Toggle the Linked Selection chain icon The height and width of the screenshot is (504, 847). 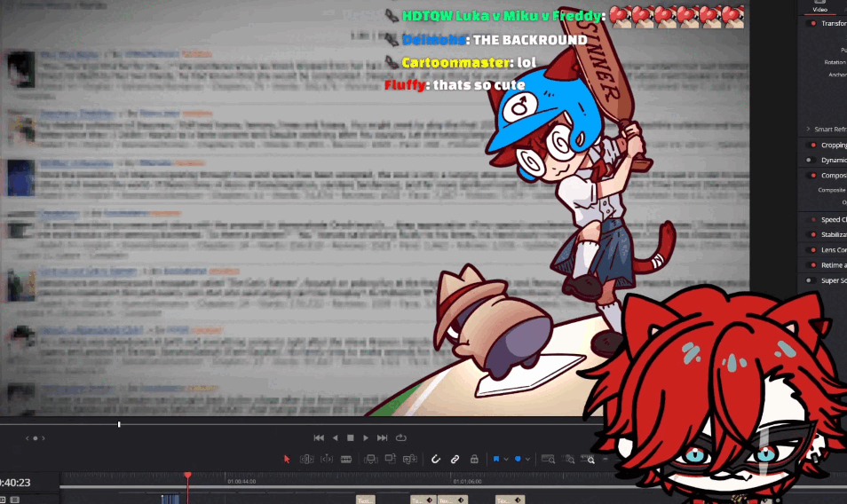(455, 460)
